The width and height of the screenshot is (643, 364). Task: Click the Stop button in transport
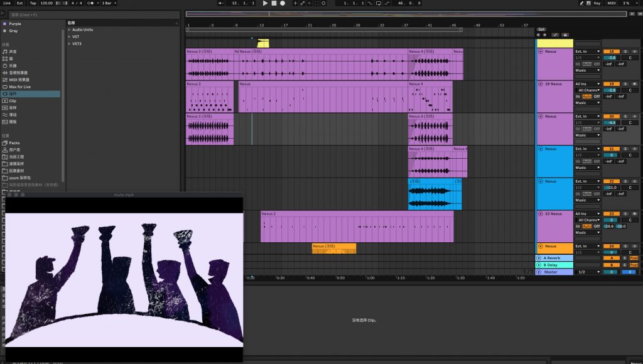[274, 3]
